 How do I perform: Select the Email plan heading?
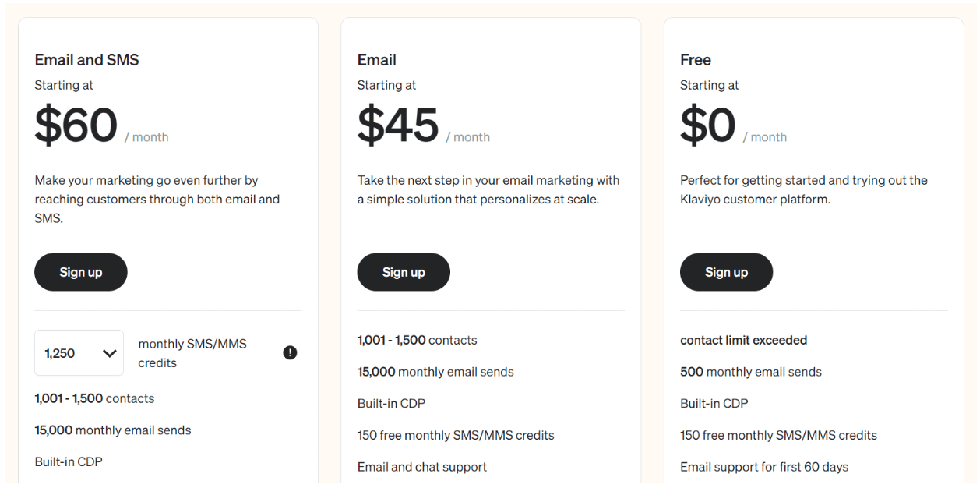pos(377,60)
